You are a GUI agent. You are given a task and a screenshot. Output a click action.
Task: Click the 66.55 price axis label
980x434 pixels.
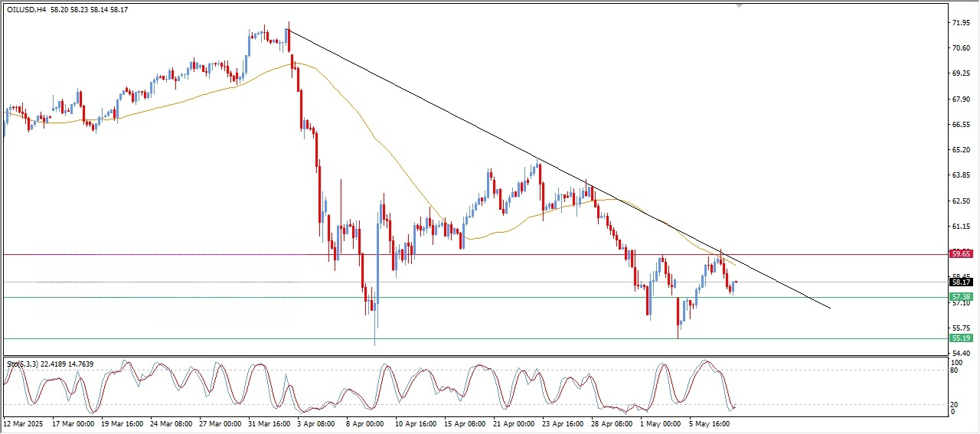point(962,125)
